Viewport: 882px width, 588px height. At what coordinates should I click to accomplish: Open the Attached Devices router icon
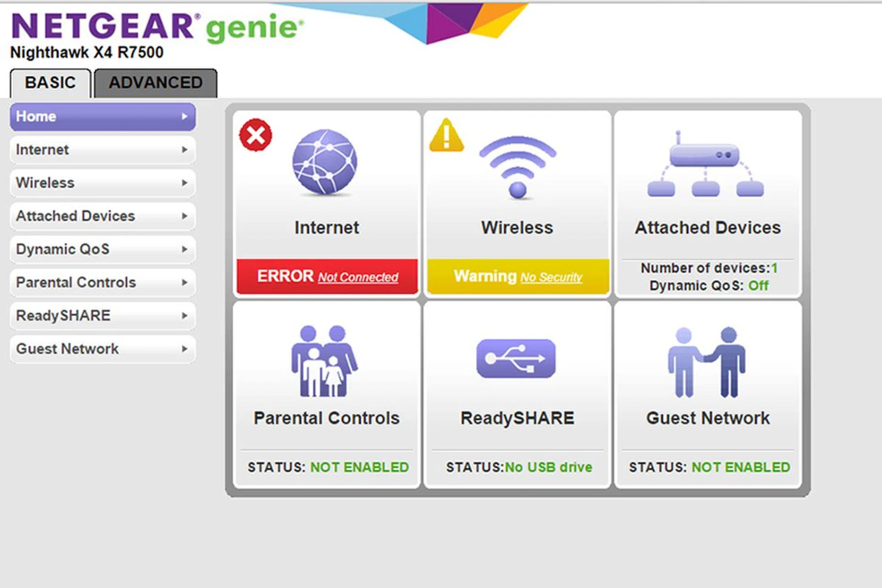coord(706,166)
